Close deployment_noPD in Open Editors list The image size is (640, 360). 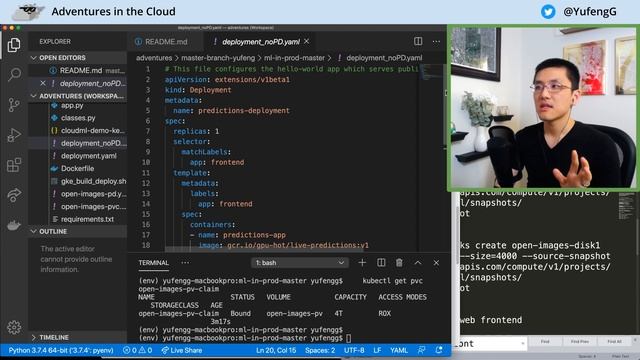(x=43, y=83)
